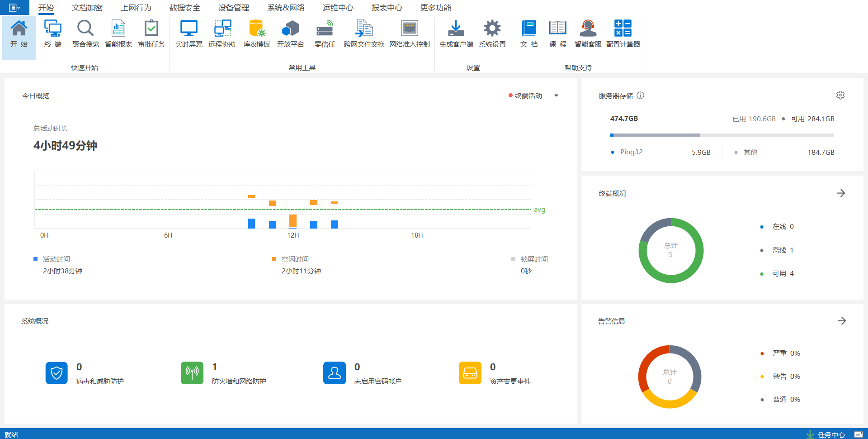Launch 零信任 zero trust tool

325,33
